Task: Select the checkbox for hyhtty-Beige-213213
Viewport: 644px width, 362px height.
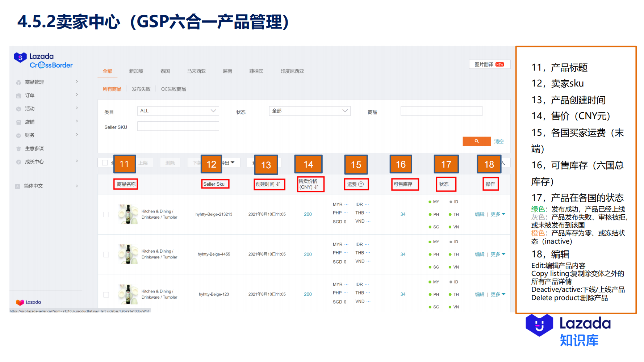Action: 106,214
